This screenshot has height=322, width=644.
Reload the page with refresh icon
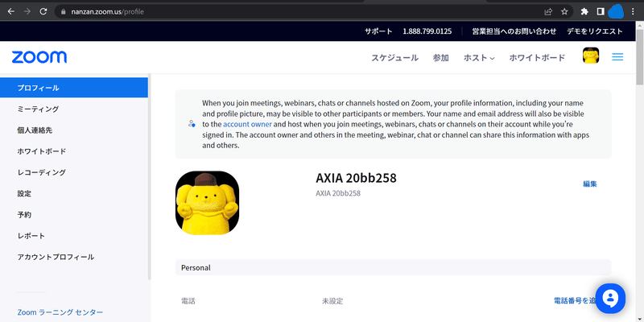click(43, 11)
